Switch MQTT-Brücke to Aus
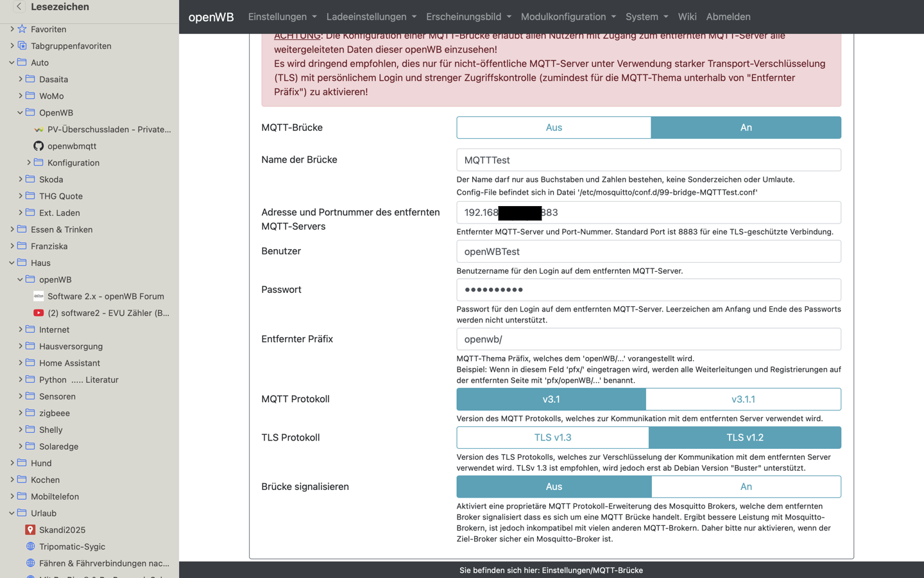 click(553, 127)
